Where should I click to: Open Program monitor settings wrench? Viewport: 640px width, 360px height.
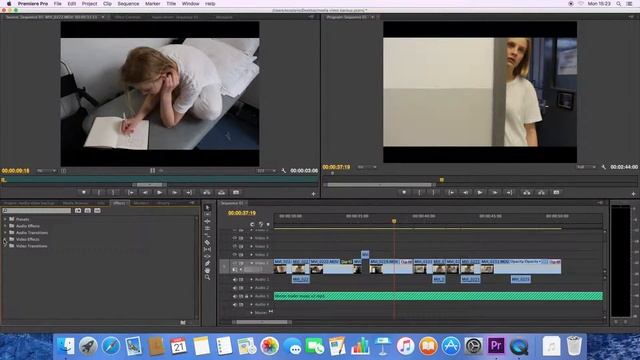tap(604, 167)
